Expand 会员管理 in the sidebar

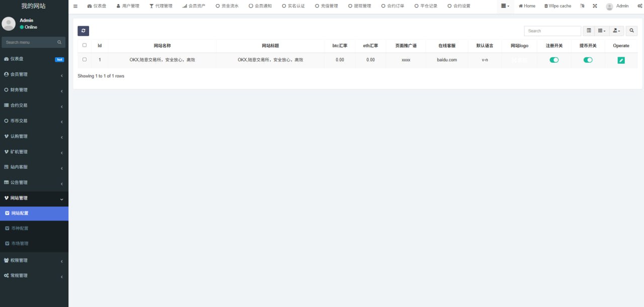33,74
